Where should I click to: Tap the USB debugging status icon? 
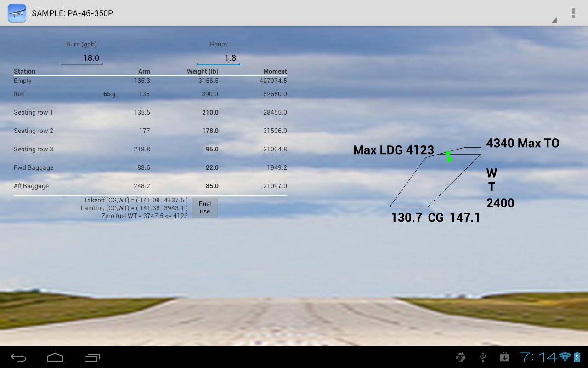(x=460, y=356)
